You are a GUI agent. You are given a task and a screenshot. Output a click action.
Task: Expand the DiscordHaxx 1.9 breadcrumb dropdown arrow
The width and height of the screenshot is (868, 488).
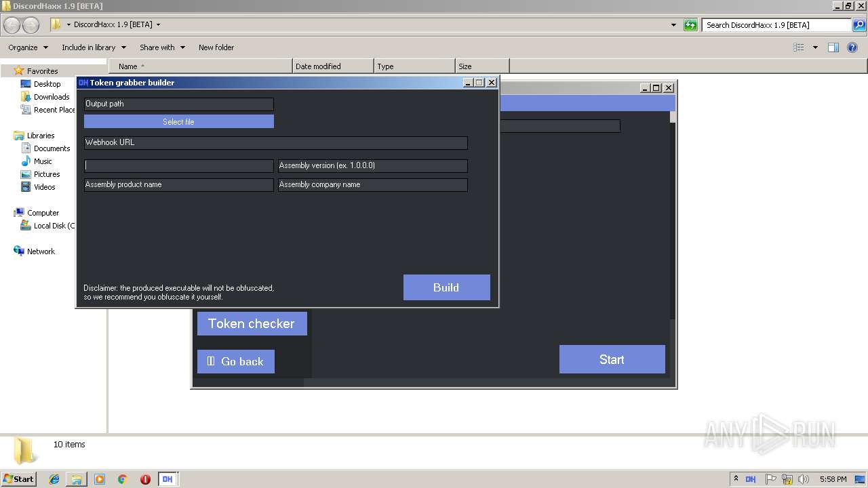pos(158,25)
